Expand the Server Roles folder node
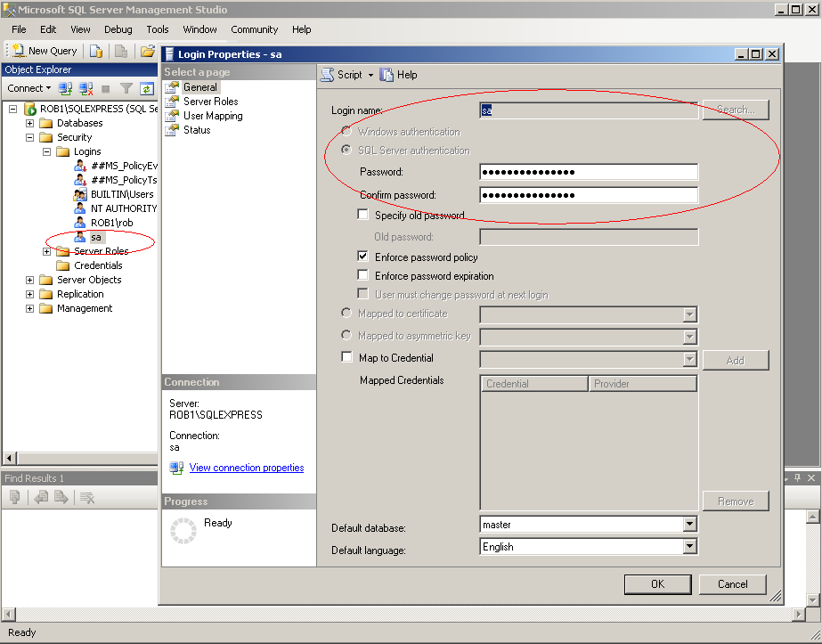Image resolution: width=822 pixels, height=644 pixels. click(46, 251)
